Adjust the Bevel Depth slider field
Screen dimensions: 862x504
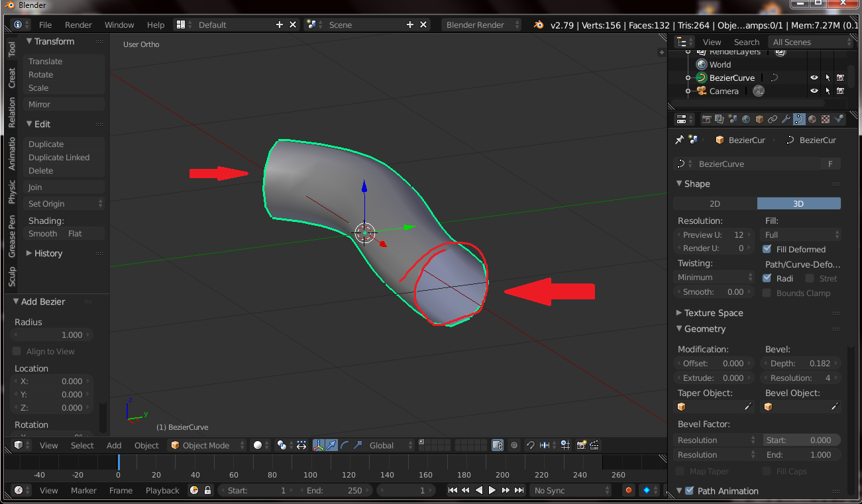pyautogui.click(x=800, y=363)
